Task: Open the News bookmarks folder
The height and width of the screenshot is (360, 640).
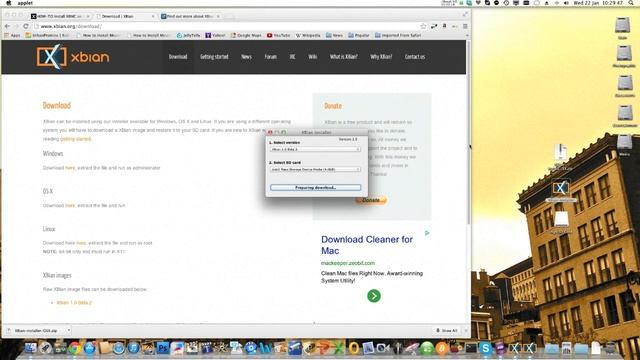Action: [334, 36]
